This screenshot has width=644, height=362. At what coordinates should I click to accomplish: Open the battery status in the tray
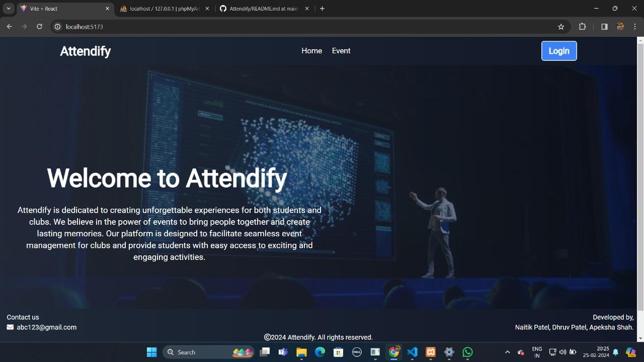573,352
